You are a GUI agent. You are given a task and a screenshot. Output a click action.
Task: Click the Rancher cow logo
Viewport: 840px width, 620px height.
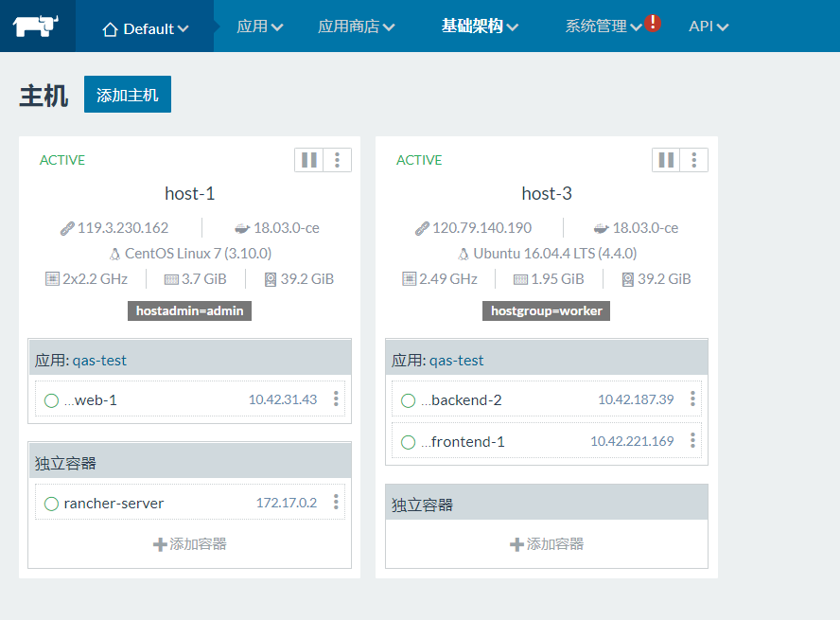click(x=35, y=26)
